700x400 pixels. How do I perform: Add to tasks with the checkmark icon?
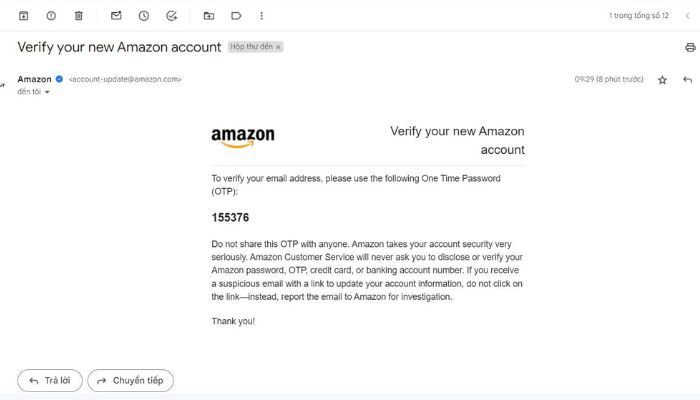point(172,16)
